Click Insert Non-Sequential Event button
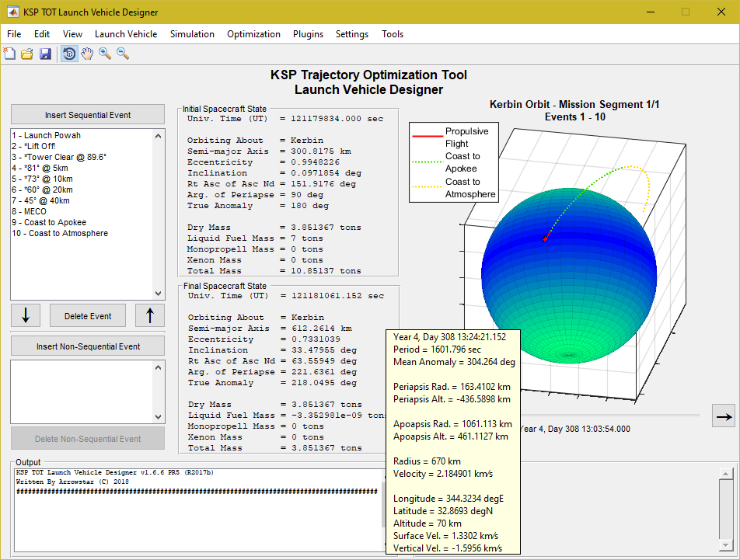Screen dimensions: 740x560 (x=88, y=346)
